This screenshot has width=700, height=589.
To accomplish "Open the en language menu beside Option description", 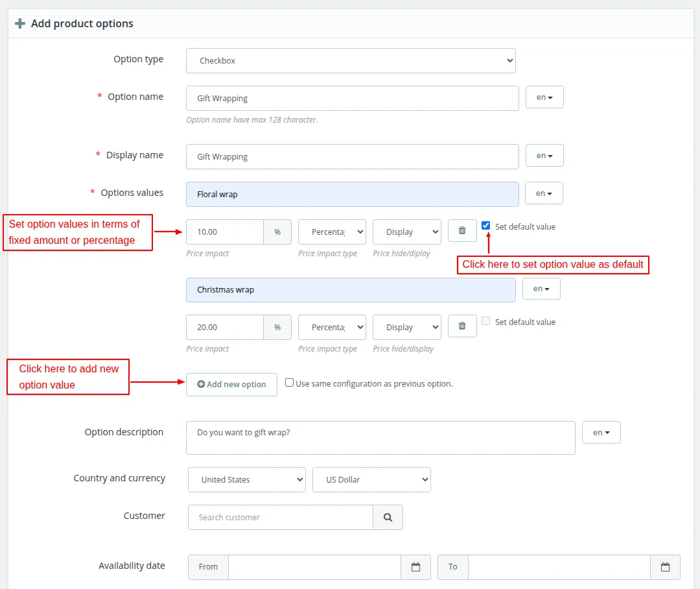I will (601, 432).
